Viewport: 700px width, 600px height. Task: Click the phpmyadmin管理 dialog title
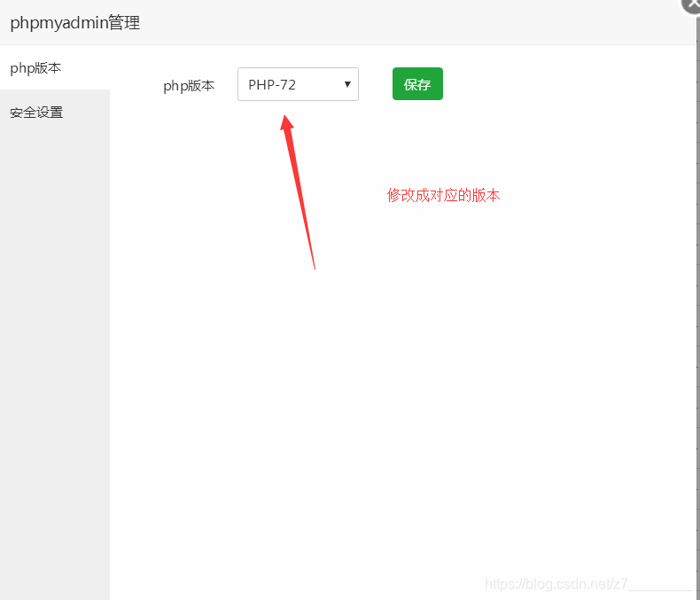[75, 22]
